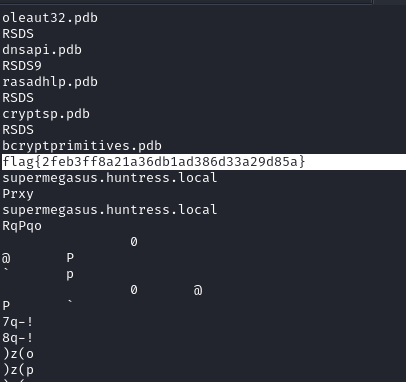The height and width of the screenshot is (382, 406).
Task: Select the )z(o line
Action: tap(18, 354)
